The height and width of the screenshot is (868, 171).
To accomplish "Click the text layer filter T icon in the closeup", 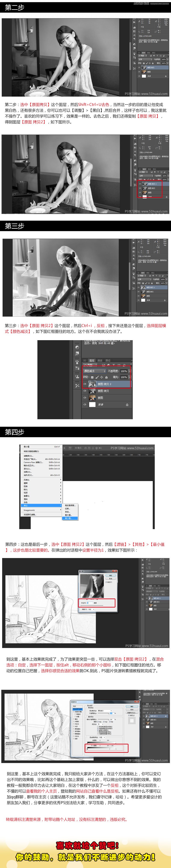I will (114, 365).
